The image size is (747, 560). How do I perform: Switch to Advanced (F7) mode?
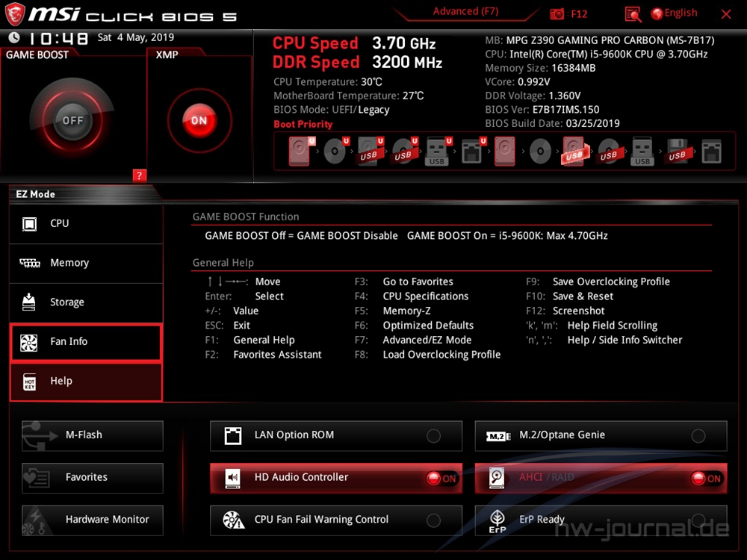tap(465, 11)
